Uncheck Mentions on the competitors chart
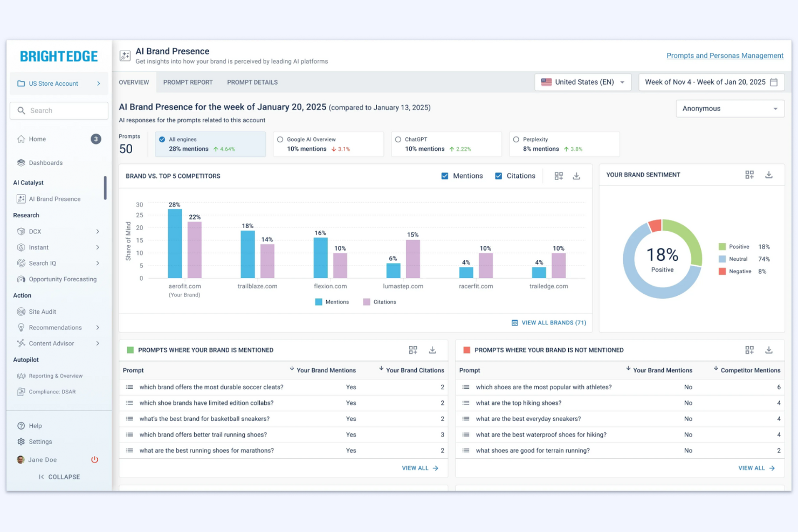The image size is (798, 532). (445, 176)
